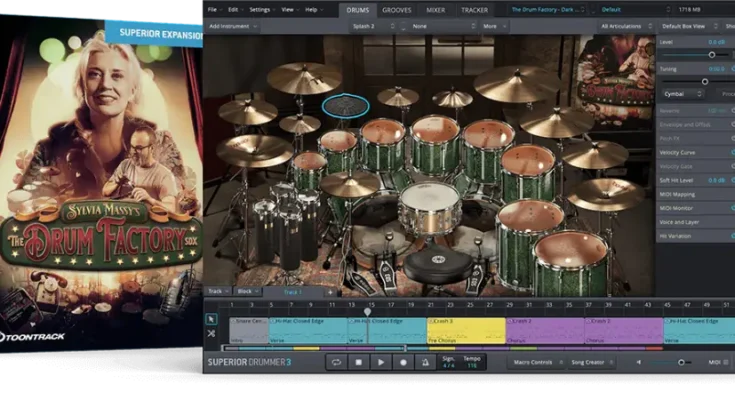The image size is (735, 400).
Task: Click the Stop button in transport
Action: click(x=359, y=362)
